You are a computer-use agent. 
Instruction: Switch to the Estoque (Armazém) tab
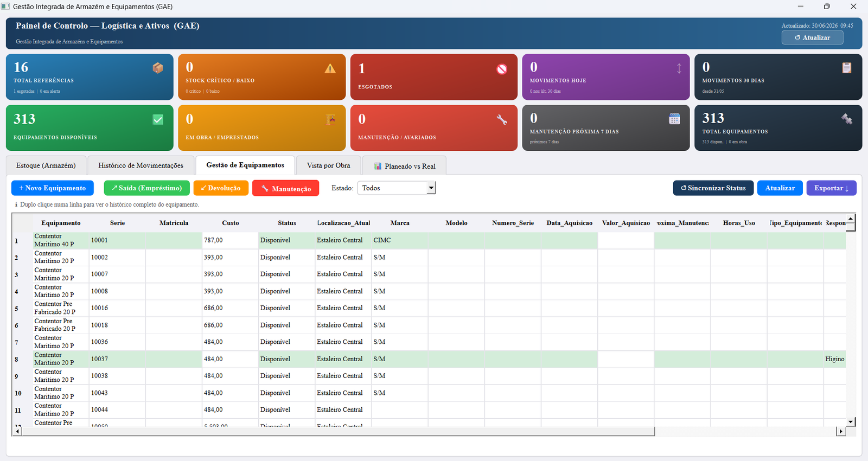pos(46,165)
